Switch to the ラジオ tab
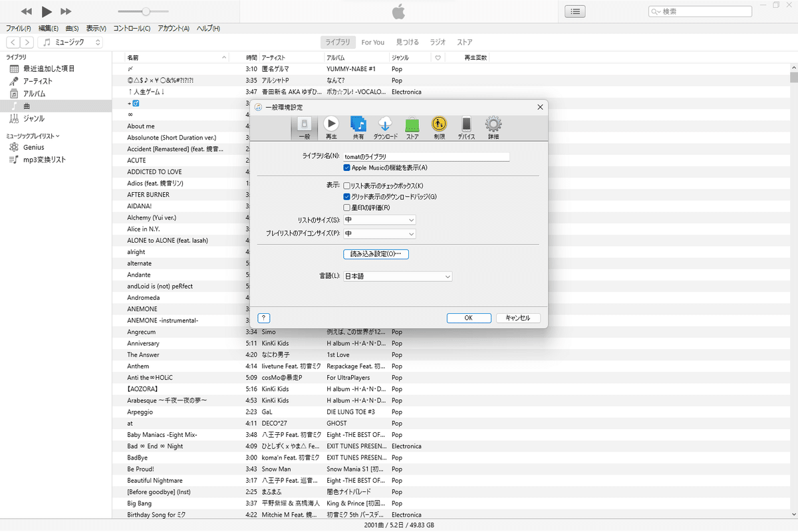 tap(438, 43)
